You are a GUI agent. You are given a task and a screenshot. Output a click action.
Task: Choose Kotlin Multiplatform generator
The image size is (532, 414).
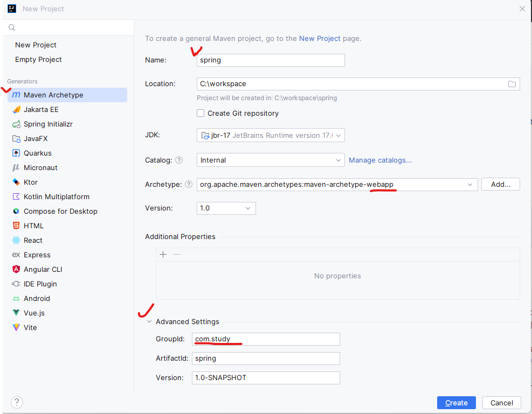(x=67, y=197)
